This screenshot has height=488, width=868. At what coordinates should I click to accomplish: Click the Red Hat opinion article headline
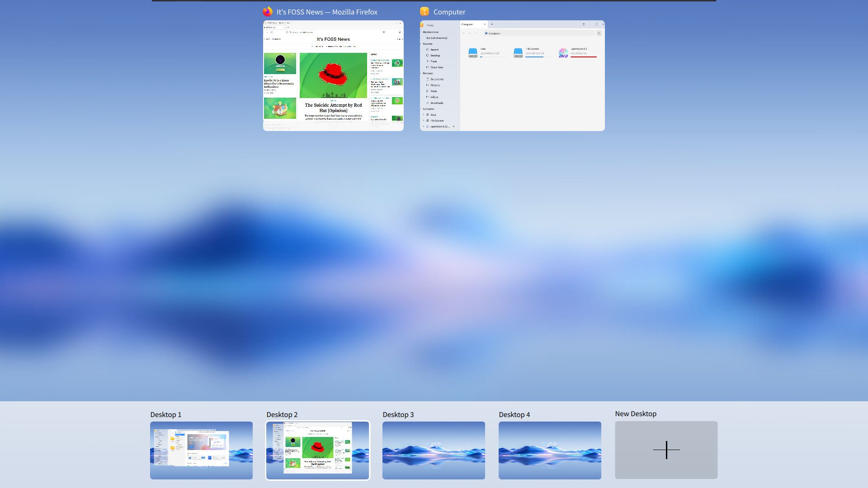(x=334, y=107)
